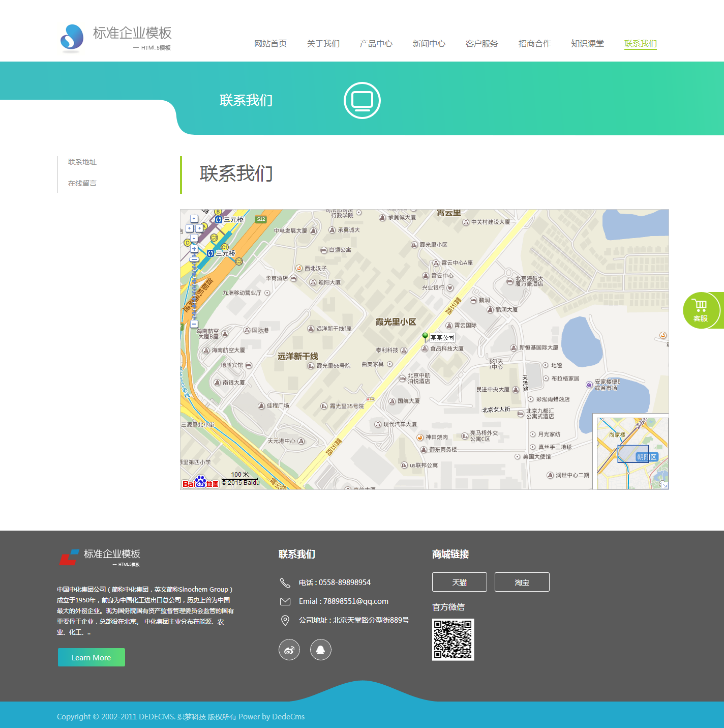Image resolution: width=724 pixels, height=728 pixels.
Task: Collapse the overview minimap with corner arrow
Action: click(x=663, y=485)
